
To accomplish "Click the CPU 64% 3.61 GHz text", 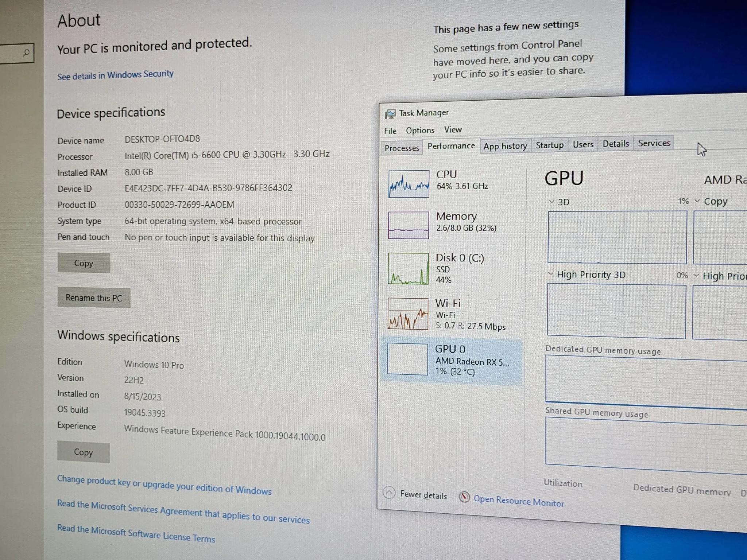I will coord(462,186).
